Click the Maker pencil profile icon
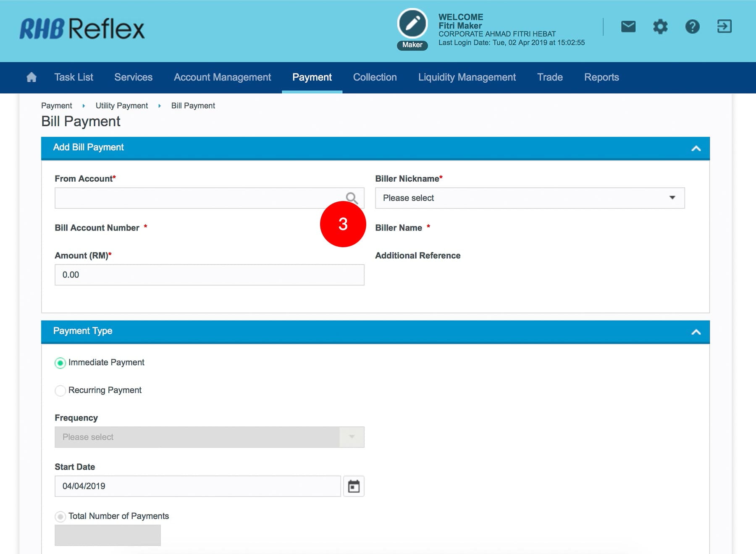The width and height of the screenshot is (756, 554). 412,24
